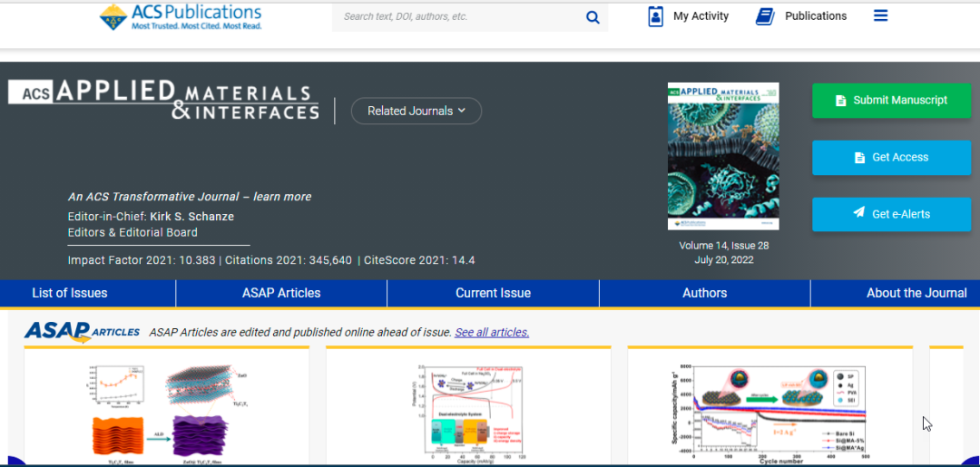Open the hamburger menu icon
Image resolution: width=980 pixels, height=467 pixels.
[880, 15]
